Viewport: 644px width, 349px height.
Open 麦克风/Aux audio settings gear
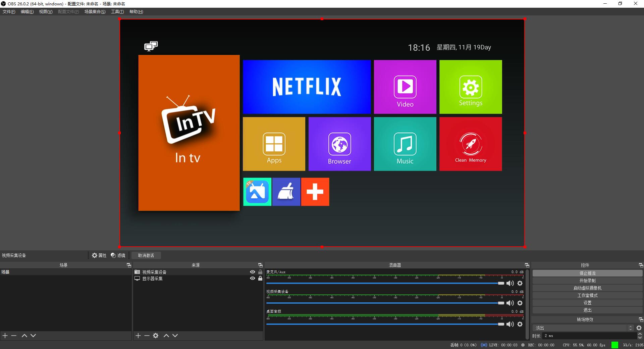click(520, 283)
